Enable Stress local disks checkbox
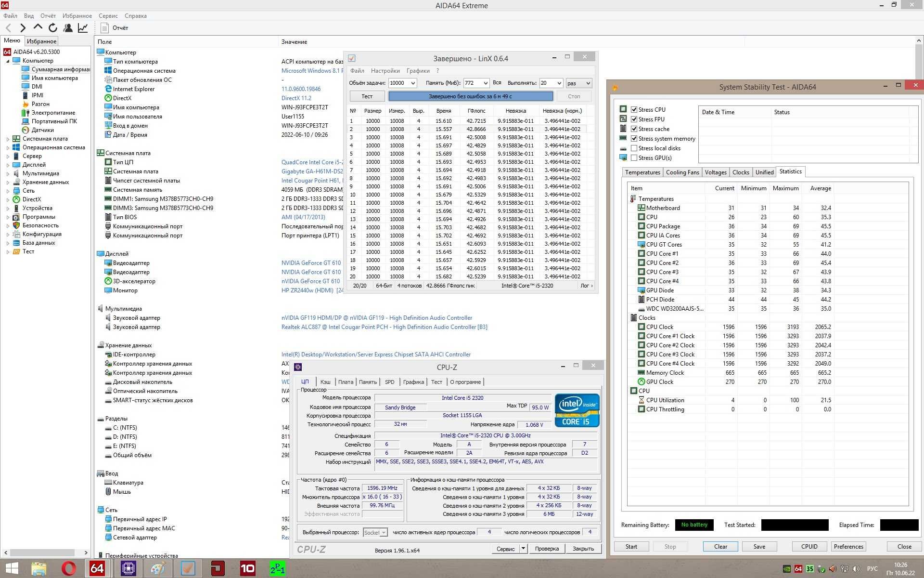924x578 pixels. (634, 148)
